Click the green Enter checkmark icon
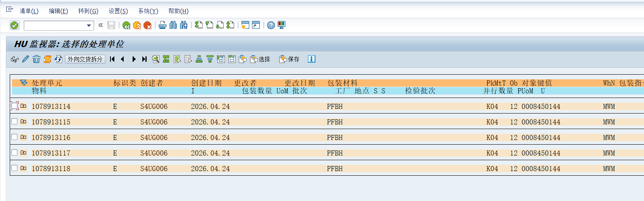644x201 pixels. click(14, 25)
